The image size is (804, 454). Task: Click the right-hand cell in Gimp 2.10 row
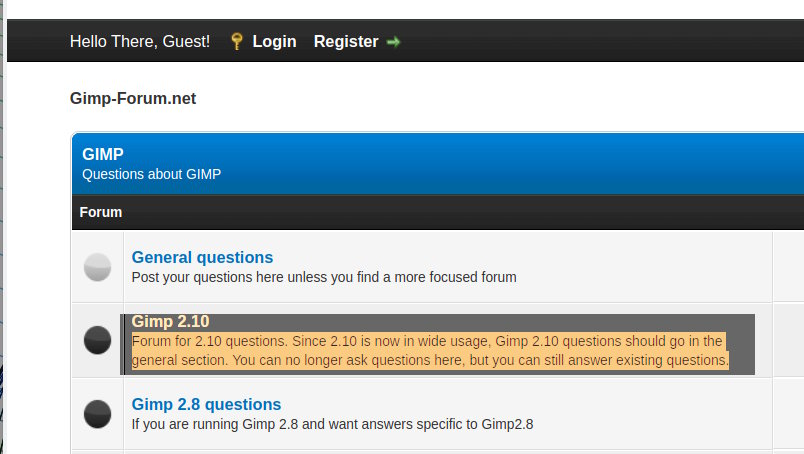[x=788, y=340]
